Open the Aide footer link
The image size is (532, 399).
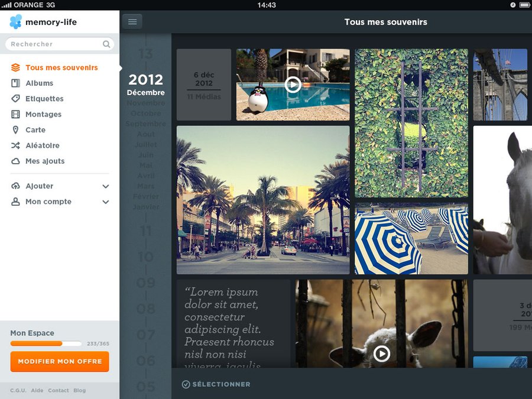click(37, 391)
